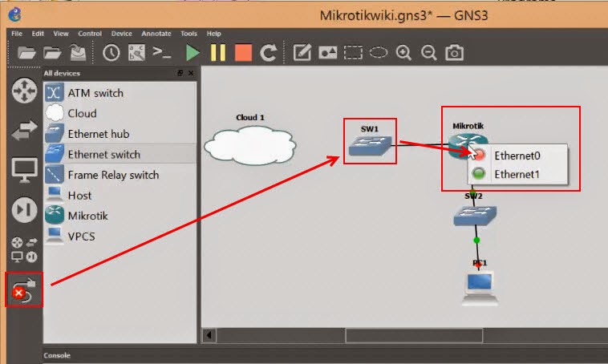This screenshot has height=364, width=608.
Task: Choose Ethernet1 interface in popup
Action: point(517,174)
